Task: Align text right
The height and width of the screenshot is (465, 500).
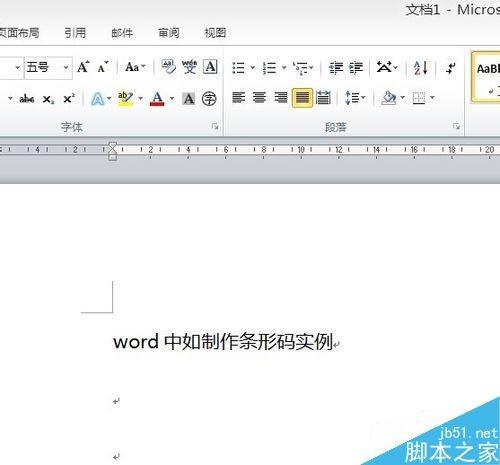Action: pos(281,97)
